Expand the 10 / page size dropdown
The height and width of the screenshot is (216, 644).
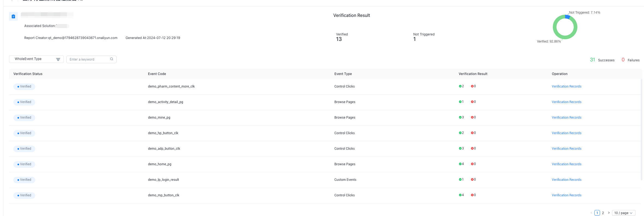coord(624,213)
